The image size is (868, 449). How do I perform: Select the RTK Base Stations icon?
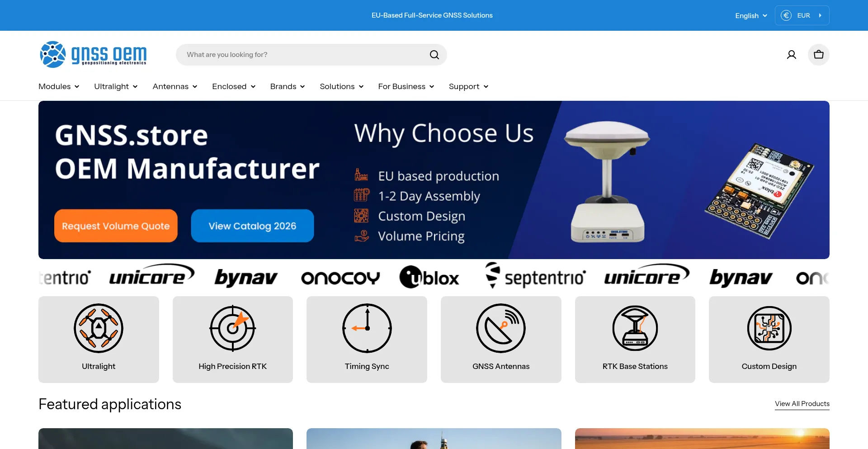coord(635,328)
